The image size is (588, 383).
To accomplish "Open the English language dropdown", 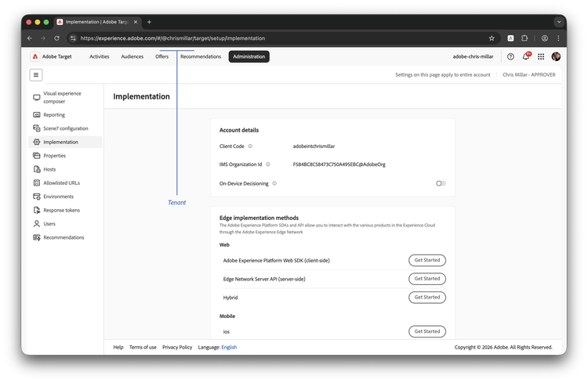I will coord(229,347).
